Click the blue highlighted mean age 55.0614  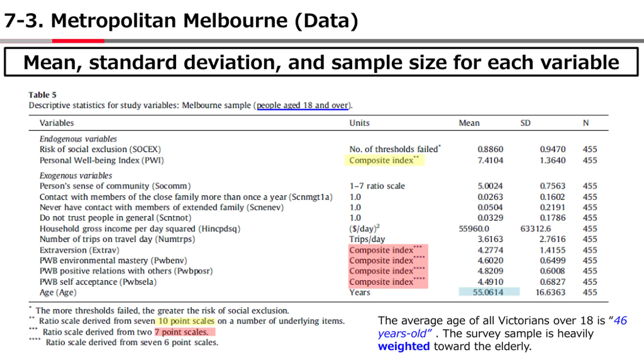click(x=488, y=292)
